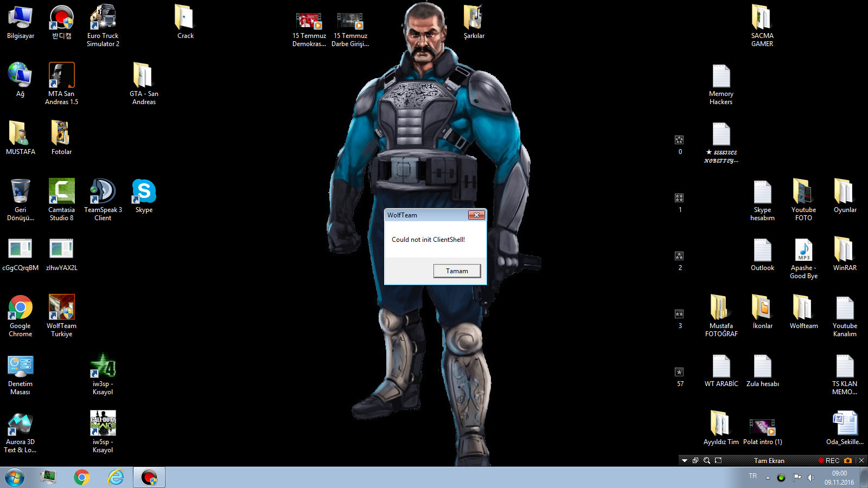
Task: Select the Euro Truck Simulator 2 shortcut
Action: click(x=103, y=25)
